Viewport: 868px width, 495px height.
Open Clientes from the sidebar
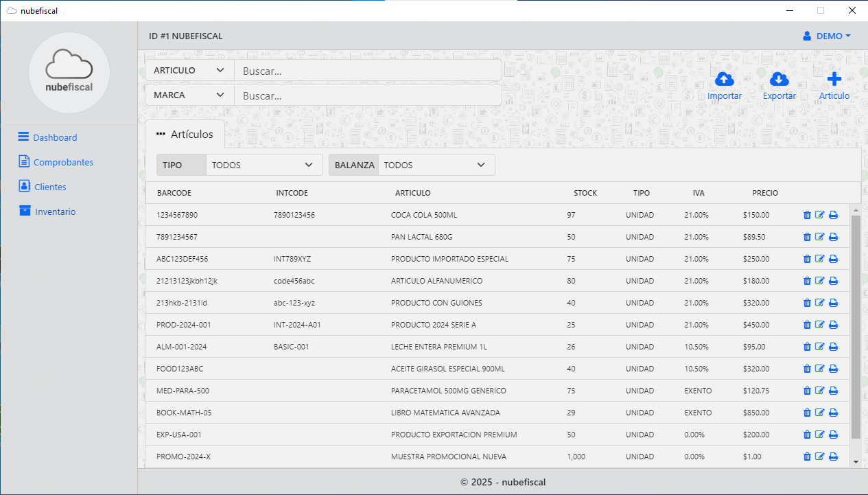[49, 187]
